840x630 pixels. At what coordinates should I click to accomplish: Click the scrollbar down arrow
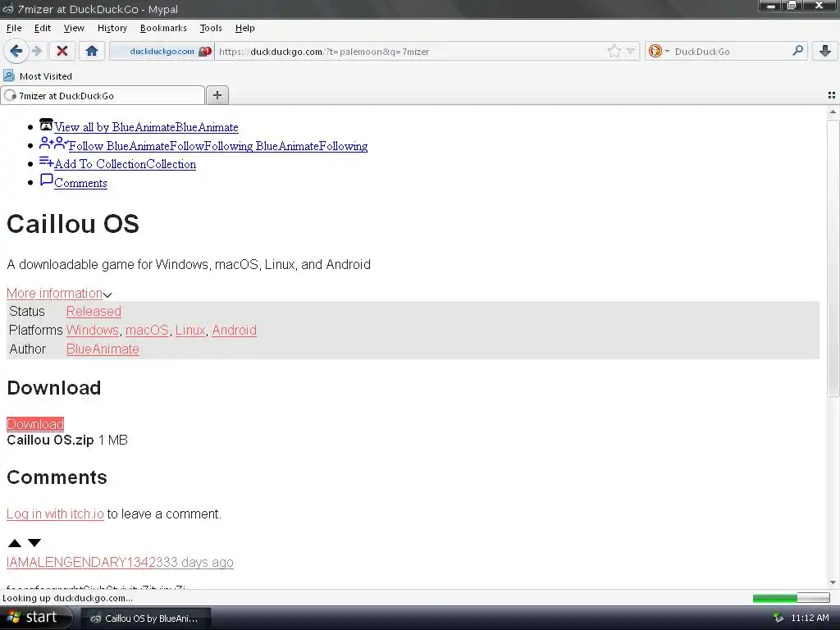[833, 582]
